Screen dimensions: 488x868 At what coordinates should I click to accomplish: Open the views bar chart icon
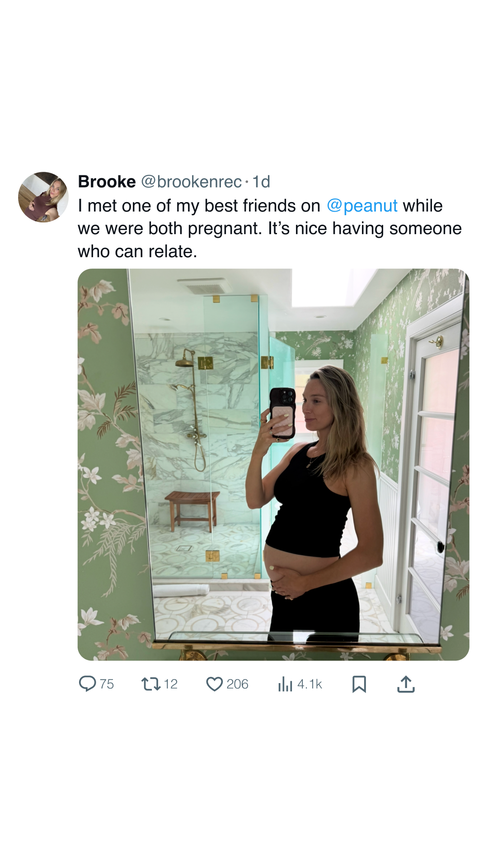coord(285,684)
